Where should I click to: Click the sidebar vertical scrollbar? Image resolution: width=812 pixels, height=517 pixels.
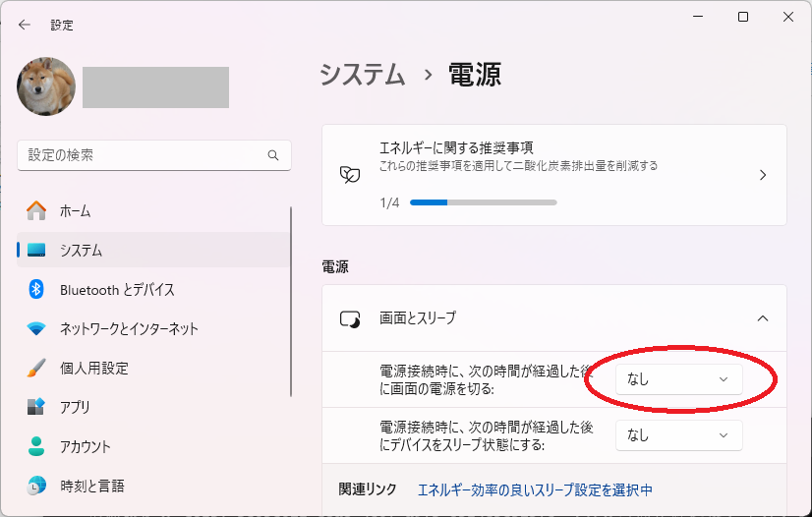pyautogui.click(x=291, y=302)
